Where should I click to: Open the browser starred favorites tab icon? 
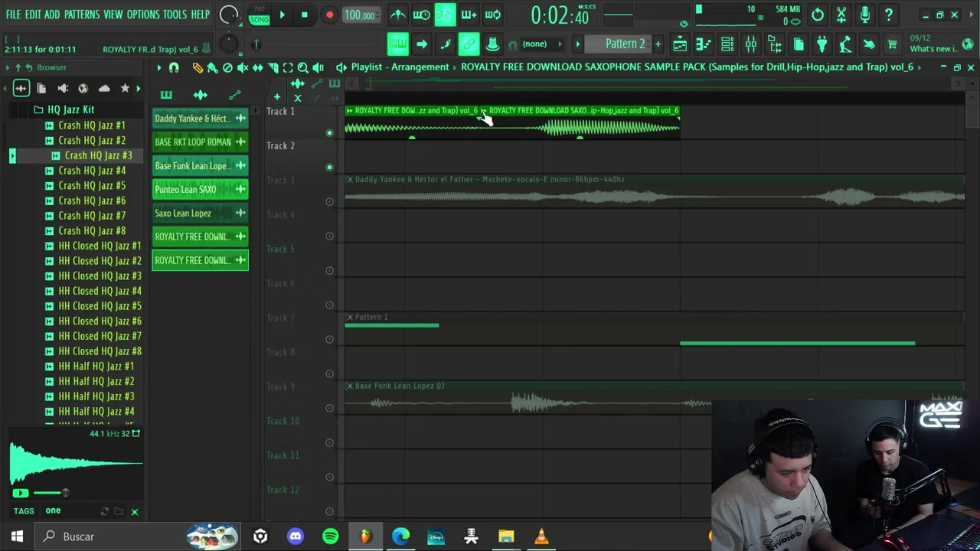click(x=125, y=89)
